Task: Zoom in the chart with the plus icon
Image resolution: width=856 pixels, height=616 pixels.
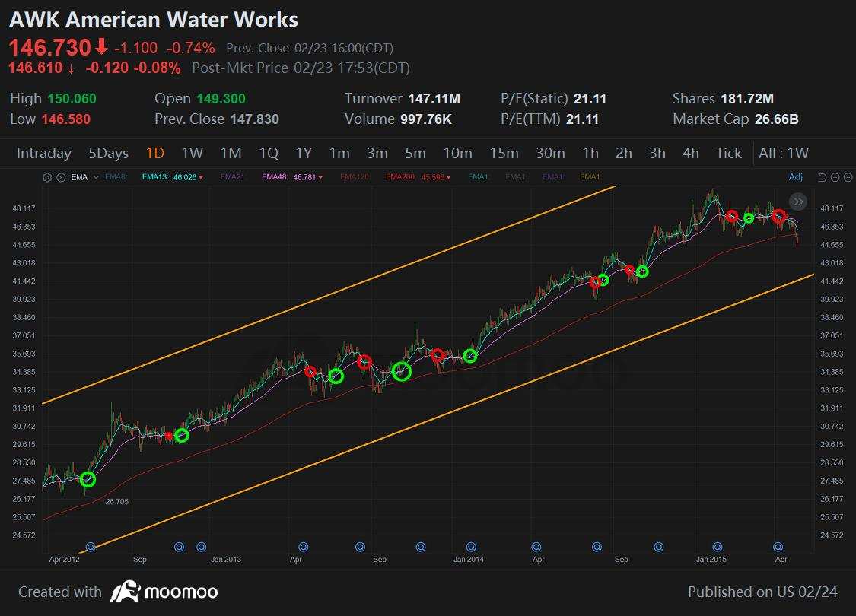Action: point(848,177)
